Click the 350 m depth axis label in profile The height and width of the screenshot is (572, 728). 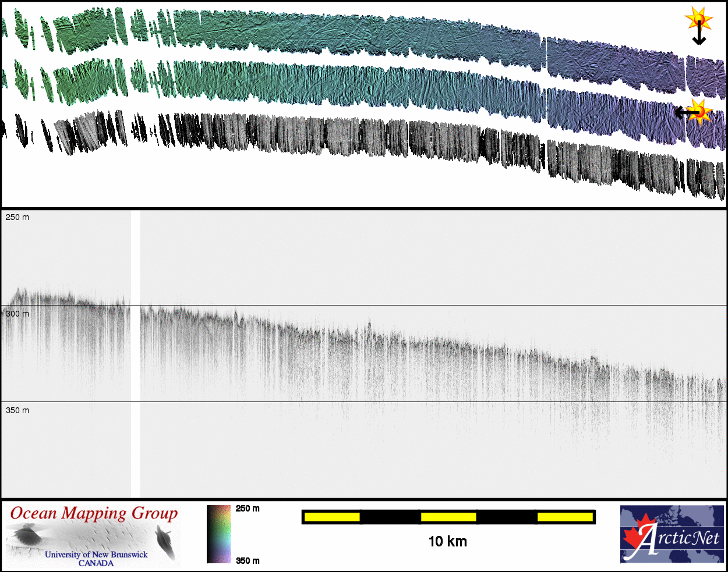click(x=17, y=410)
